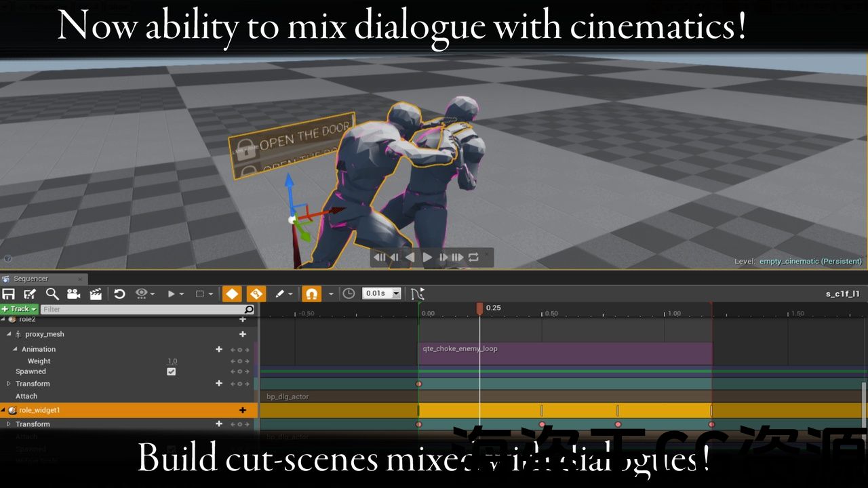Toggle the magnet snapping button
Screen dimensions: 868x488
[x=311, y=293]
